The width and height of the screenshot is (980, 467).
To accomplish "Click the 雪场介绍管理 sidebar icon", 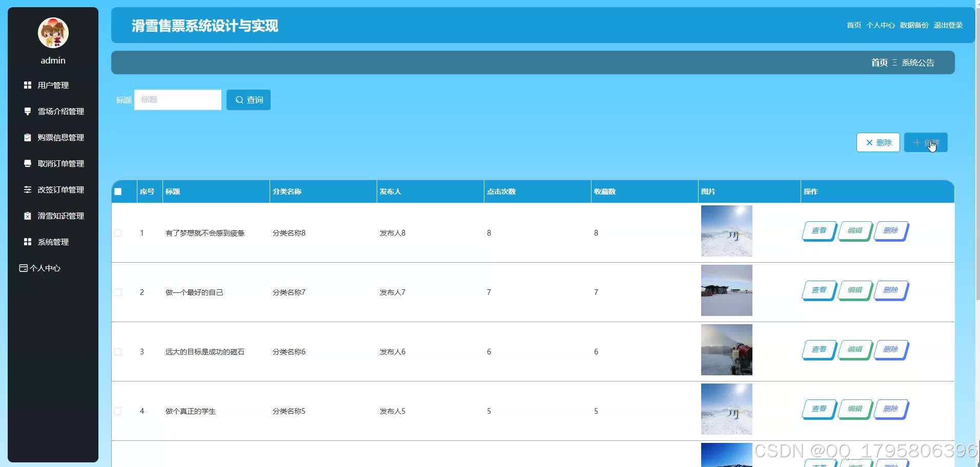I will [28, 111].
